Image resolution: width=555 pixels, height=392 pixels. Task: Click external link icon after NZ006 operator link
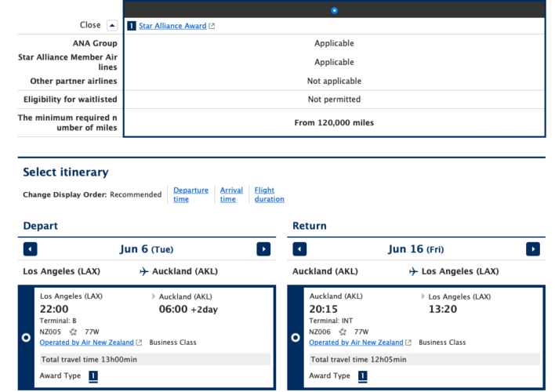tap(408, 343)
